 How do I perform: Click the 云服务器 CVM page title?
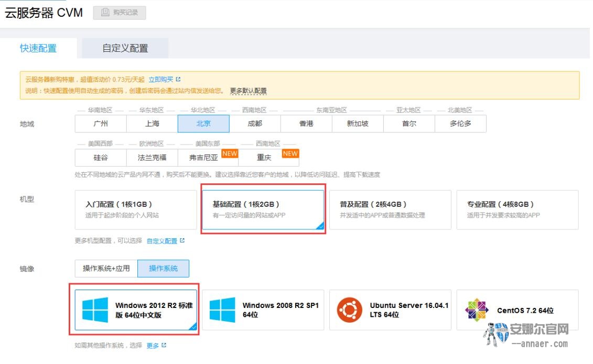(44, 13)
